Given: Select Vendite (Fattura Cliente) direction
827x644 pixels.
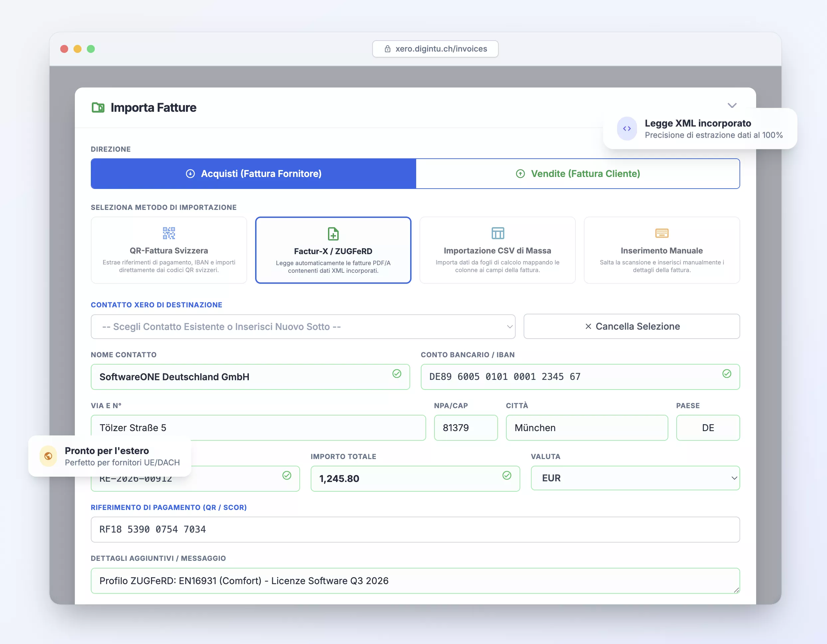Looking at the screenshot, I should pos(578,174).
